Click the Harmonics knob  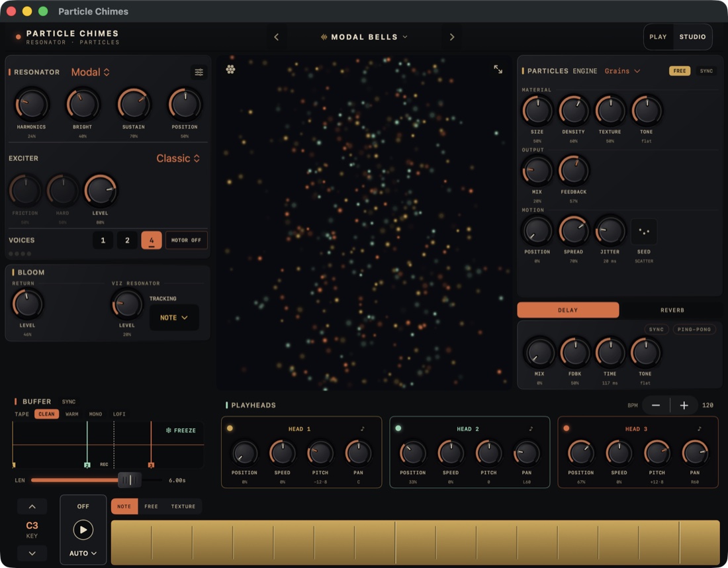tap(32, 105)
